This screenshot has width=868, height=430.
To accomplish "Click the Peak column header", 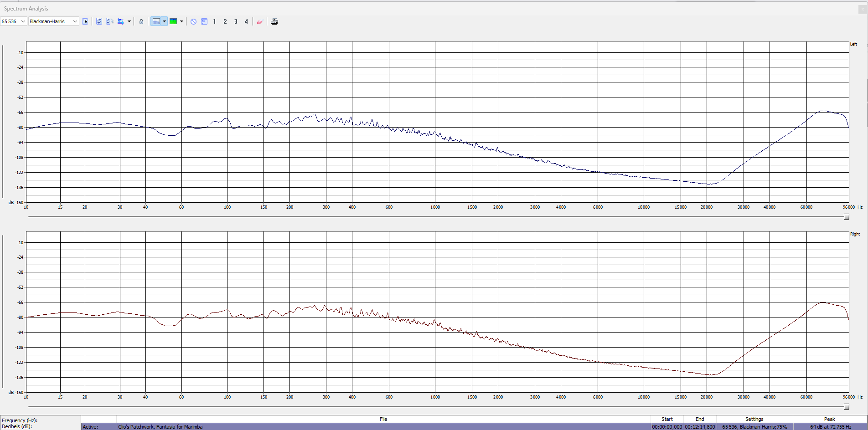I will coord(829,419).
